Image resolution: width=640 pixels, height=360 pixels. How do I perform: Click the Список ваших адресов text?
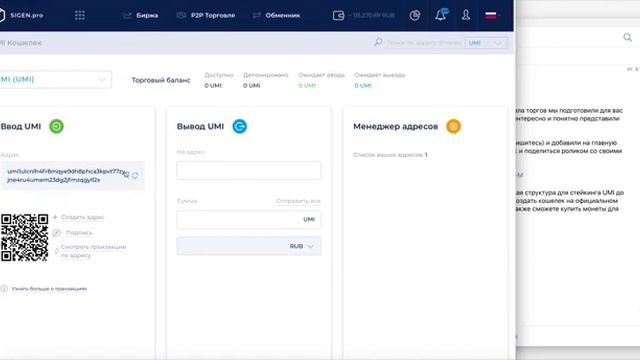click(x=390, y=155)
